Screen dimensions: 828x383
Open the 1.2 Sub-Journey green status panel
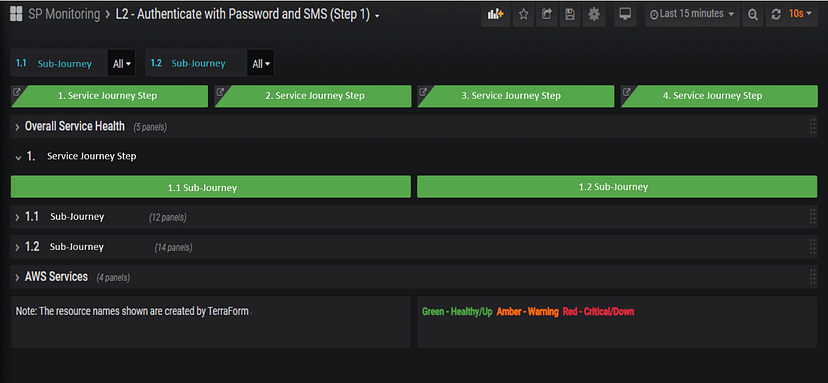click(x=617, y=187)
